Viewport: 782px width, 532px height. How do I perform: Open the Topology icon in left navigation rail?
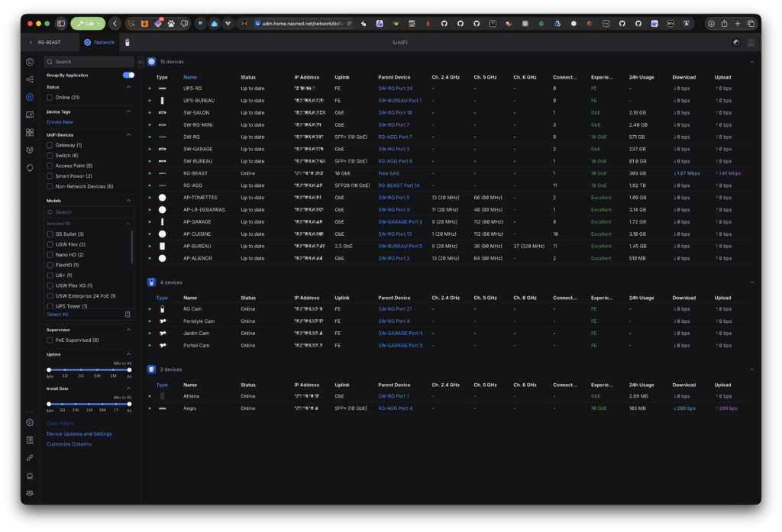pos(30,79)
